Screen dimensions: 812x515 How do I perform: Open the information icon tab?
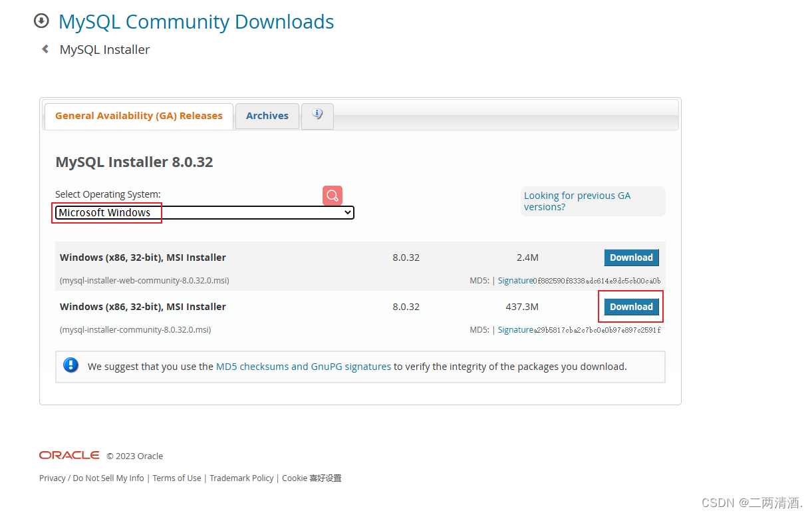(x=317, y=115)
